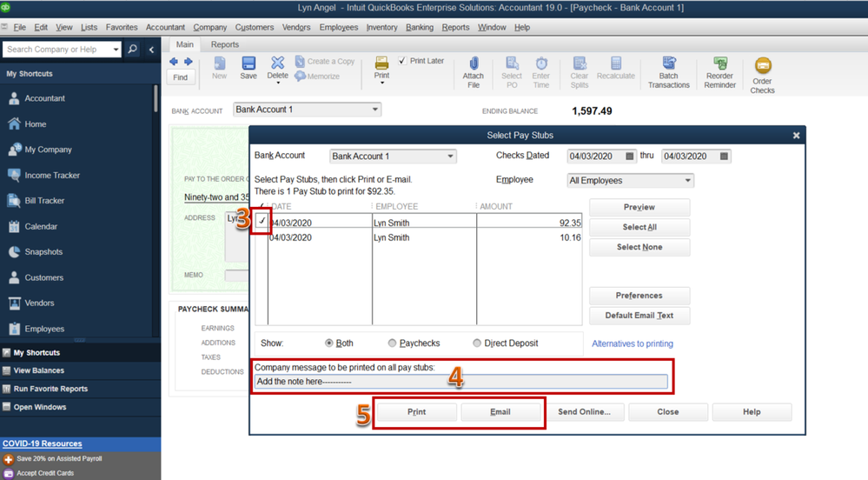Viewport: 868px width, 480px height.
Task: Uncheck the 92.35 pay stub row
Action: [x=262, y=222]
